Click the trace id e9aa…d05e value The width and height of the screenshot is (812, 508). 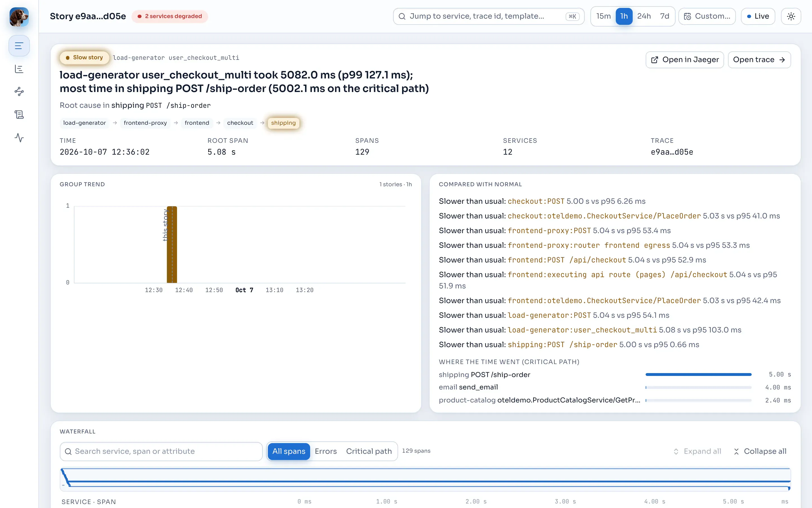pyautogui.click(x=672, y=152)
